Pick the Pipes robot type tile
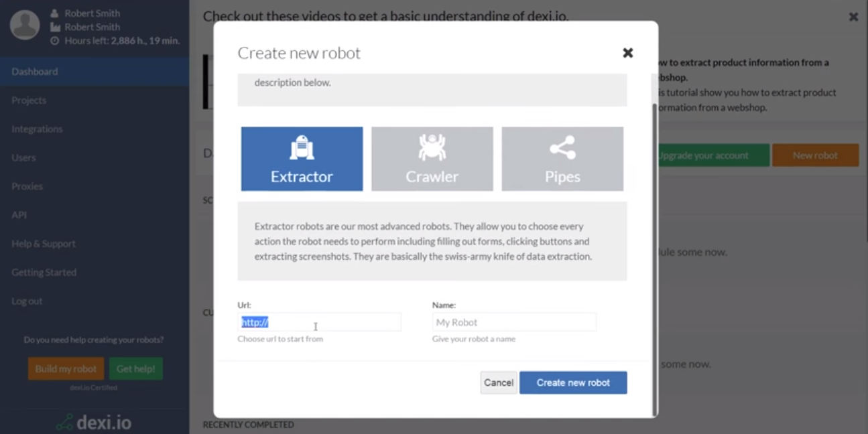This screenshot has height=434, width=868. 562,159
